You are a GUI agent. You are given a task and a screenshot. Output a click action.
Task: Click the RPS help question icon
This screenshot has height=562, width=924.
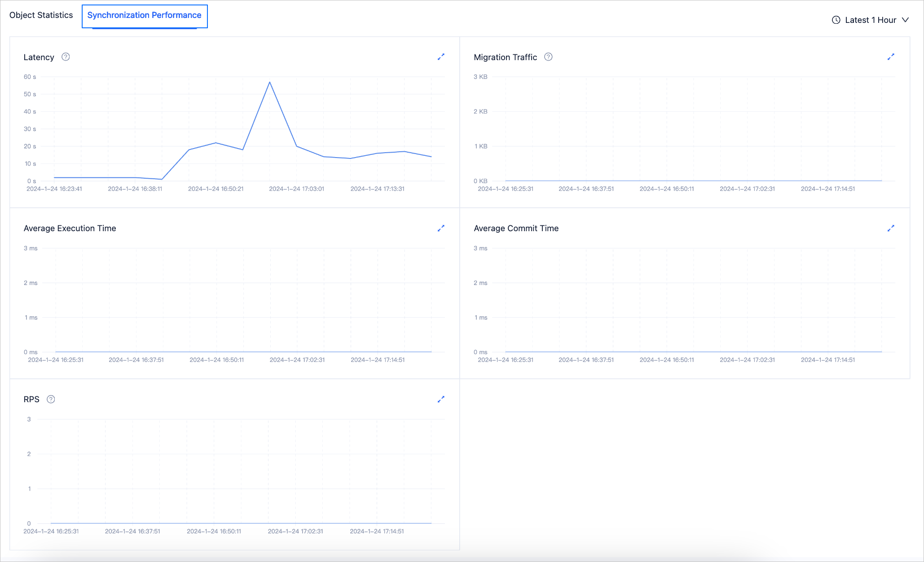point(51,400)
